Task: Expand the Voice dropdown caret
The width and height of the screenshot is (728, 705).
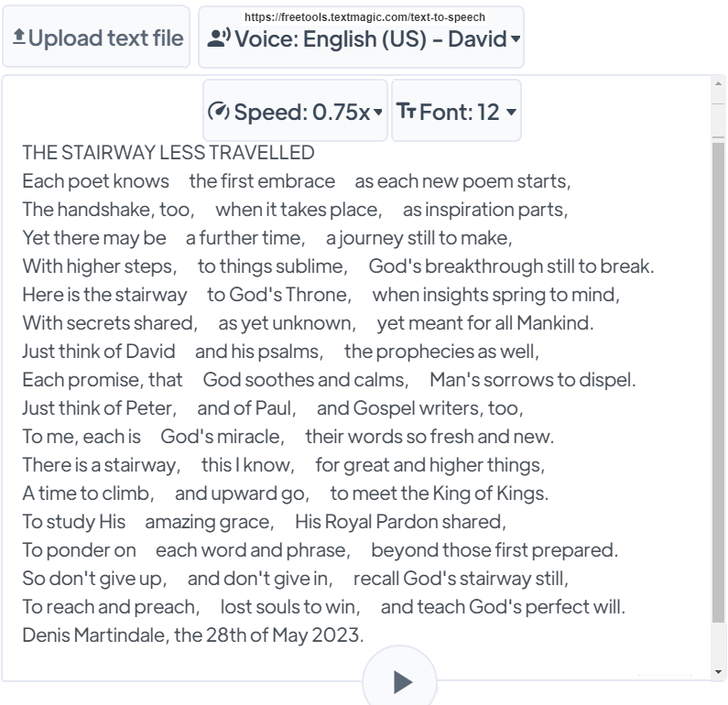Action: [x=516, y=39]
